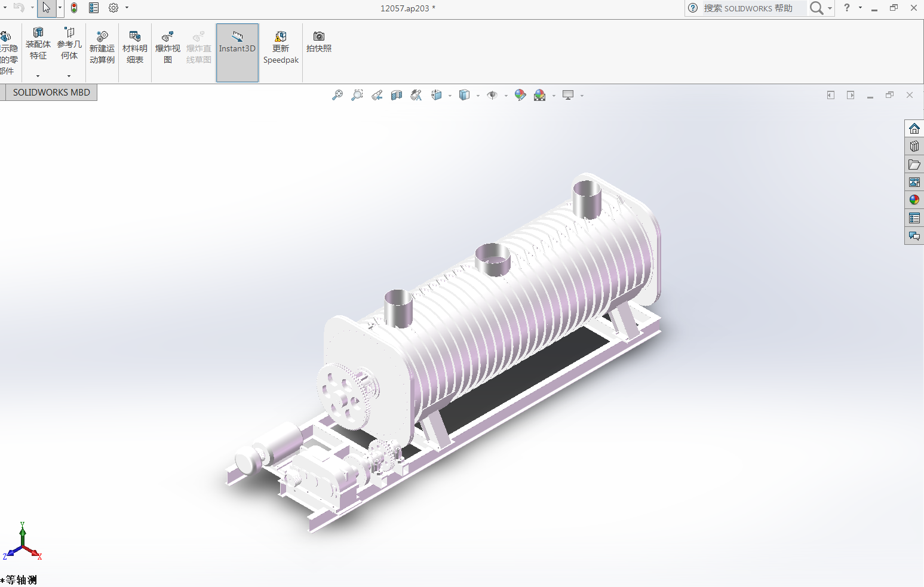Click the Zoom to Area icon
924x587 pixels.
[357, 96]
